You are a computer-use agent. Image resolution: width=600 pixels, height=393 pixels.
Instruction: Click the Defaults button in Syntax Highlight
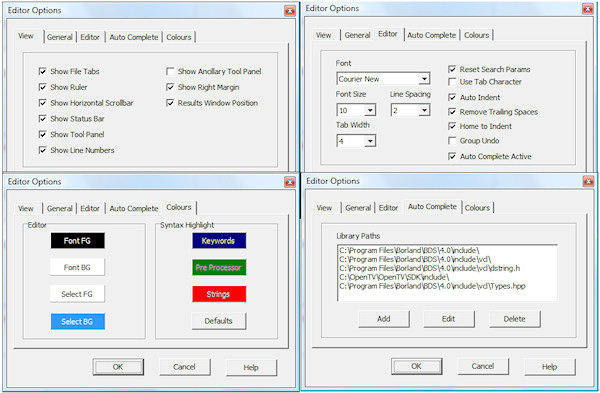[x=219, y=321]
